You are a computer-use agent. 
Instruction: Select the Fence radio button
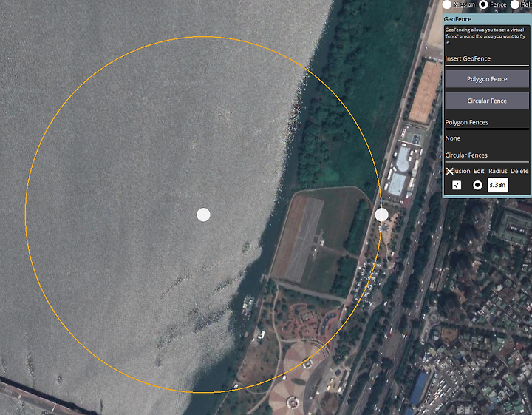click(x=483, y=4)
